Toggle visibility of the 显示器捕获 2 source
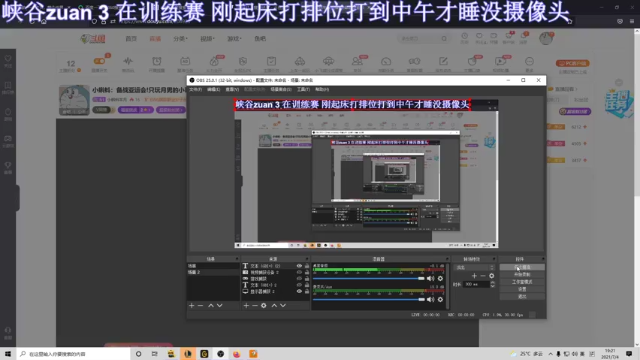Viewport: 640px width, 360px height. (299, 291)
